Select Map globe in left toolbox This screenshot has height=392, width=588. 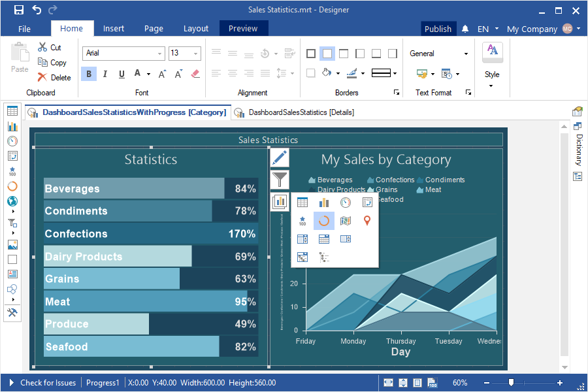pos(12,201)
